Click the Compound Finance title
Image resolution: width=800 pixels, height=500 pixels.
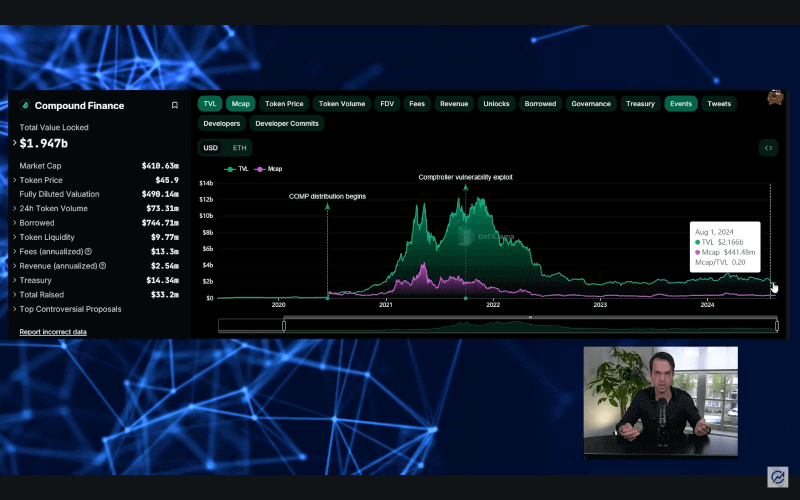coord(79,106)
